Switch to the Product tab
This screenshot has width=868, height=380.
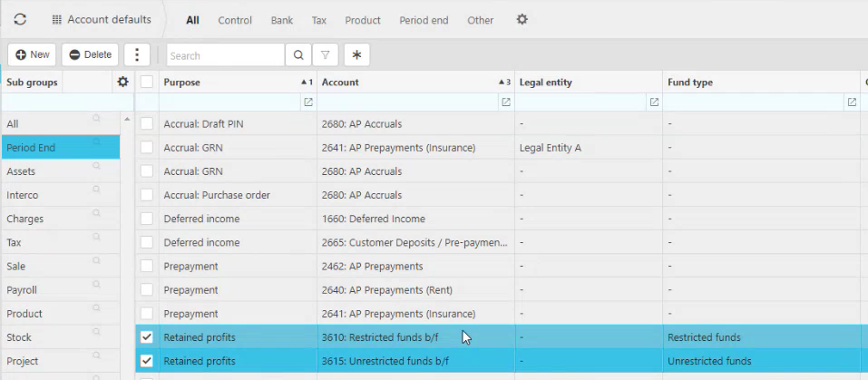tap(363, 20)
